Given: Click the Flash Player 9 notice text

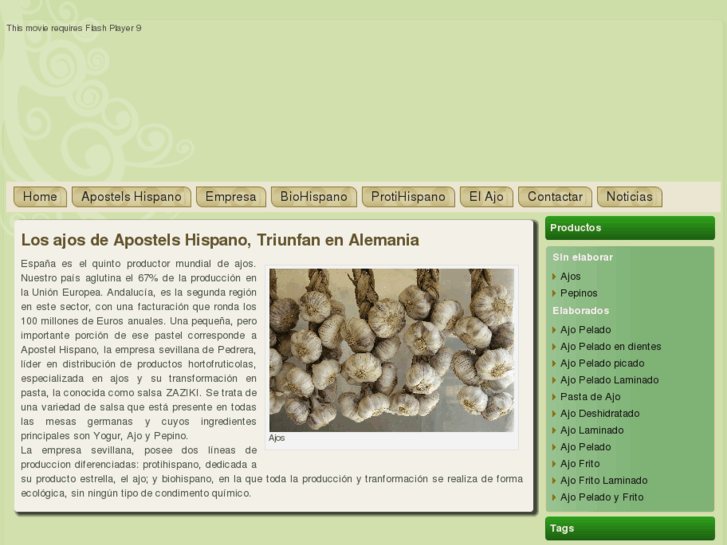Looking at the screenshot, I should pyautogui.click(x=74, y=28).
